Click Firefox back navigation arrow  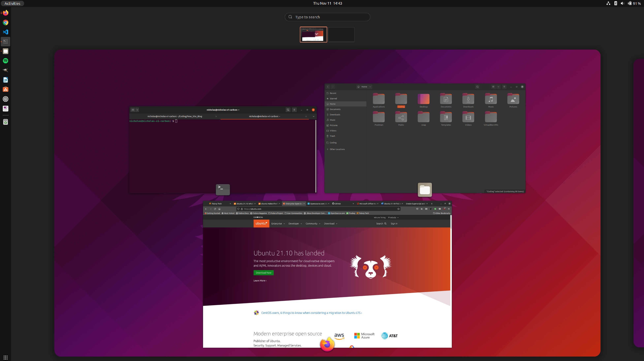pyautogui.click(x=206, y=209)
